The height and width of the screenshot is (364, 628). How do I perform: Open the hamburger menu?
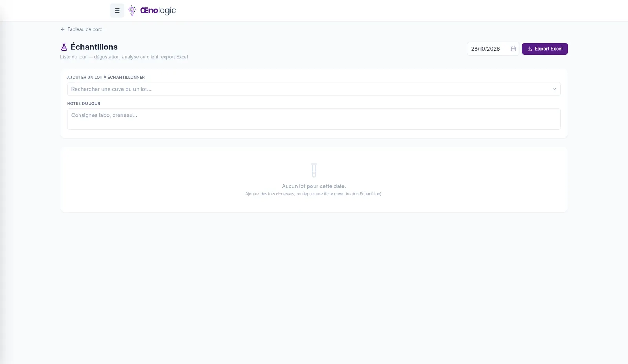click(x=117, y=11)
